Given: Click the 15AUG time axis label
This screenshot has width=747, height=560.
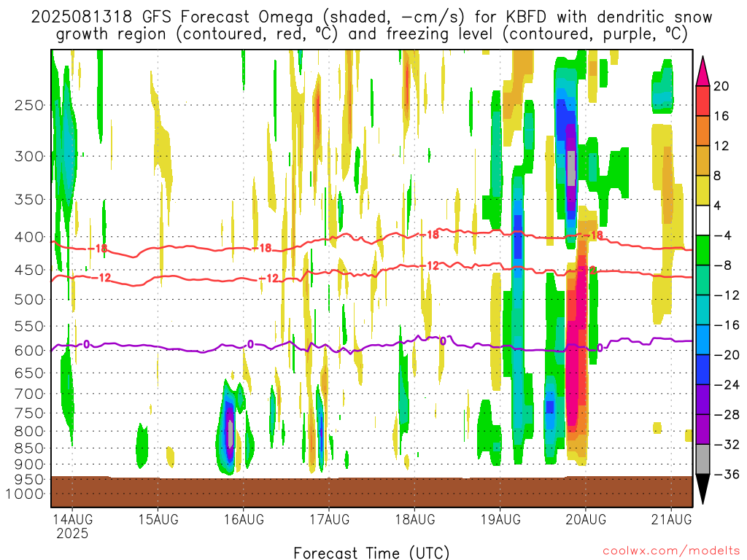Looking at the screenshot, I should pos(158,519).
